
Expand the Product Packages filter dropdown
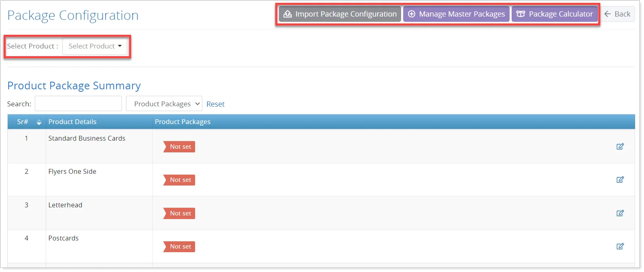pyautogui.click(x=164, y=104)
